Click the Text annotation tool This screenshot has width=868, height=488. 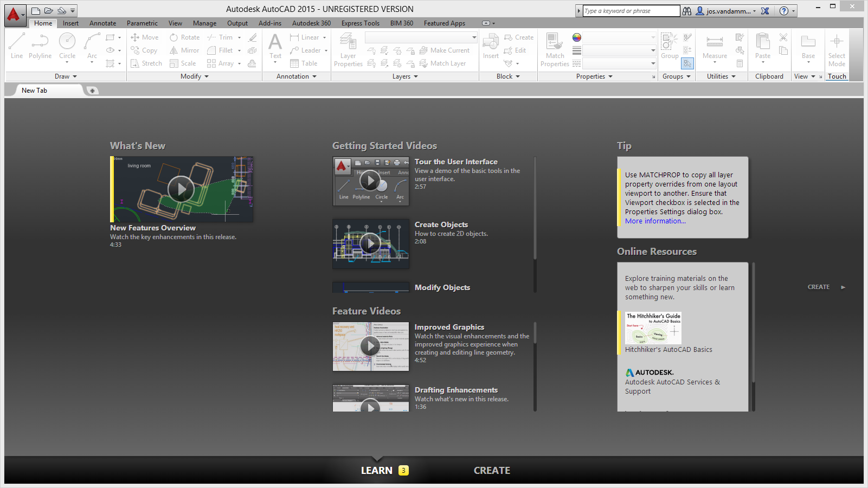click(x=275, y=47)
